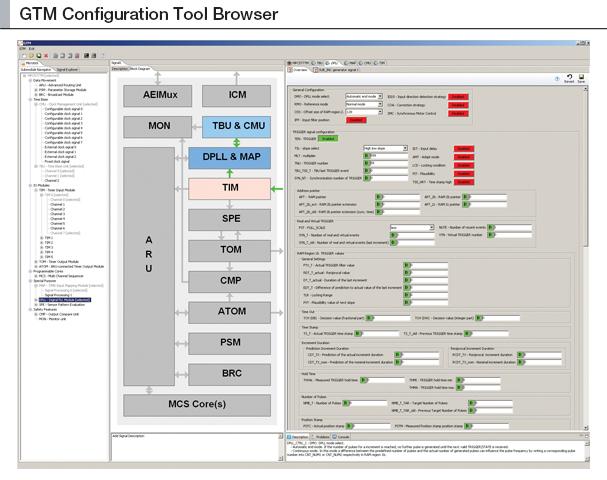The image size is (607, 480).
Task: Select the ATOM block in the diagram
Action: tap(230, 311)
